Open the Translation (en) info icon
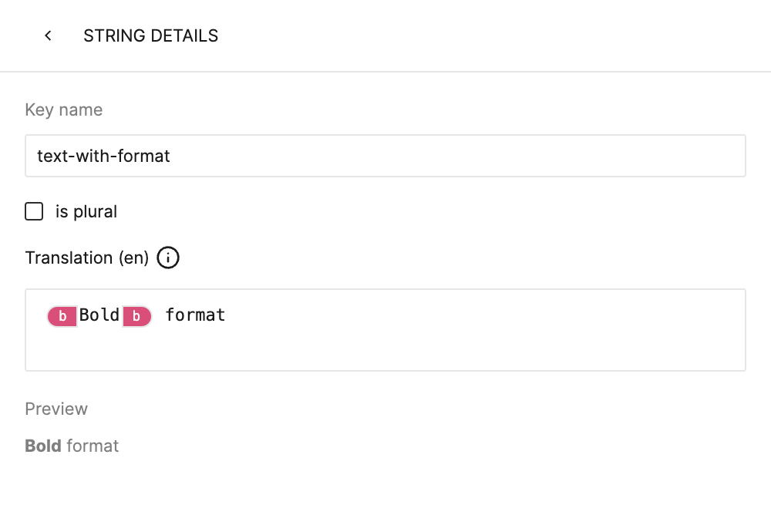 [168, 258]
